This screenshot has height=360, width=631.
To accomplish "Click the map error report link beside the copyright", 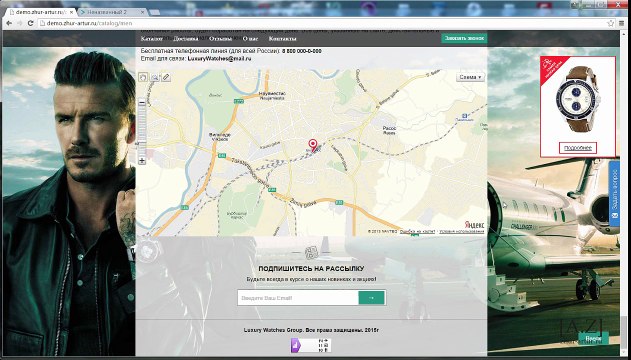I will [418, 232].
